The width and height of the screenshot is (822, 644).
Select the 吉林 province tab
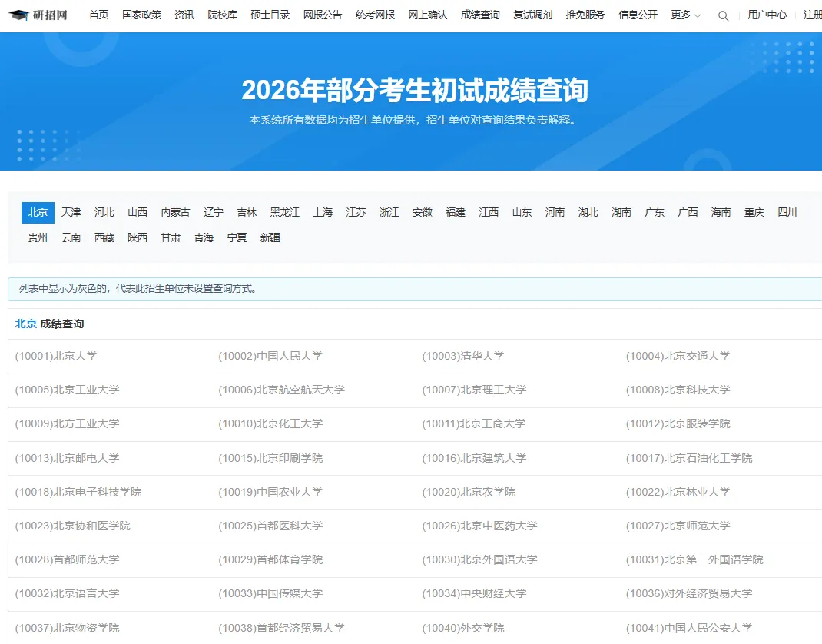[247, 212]
